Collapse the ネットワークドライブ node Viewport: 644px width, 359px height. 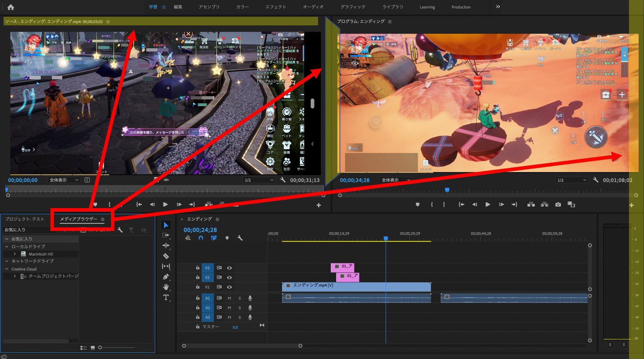pyautogui.click(x=7, y=261)
